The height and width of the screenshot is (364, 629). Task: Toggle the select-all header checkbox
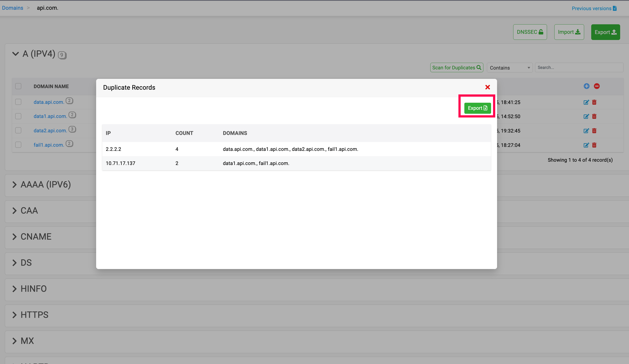click(18, 86)
